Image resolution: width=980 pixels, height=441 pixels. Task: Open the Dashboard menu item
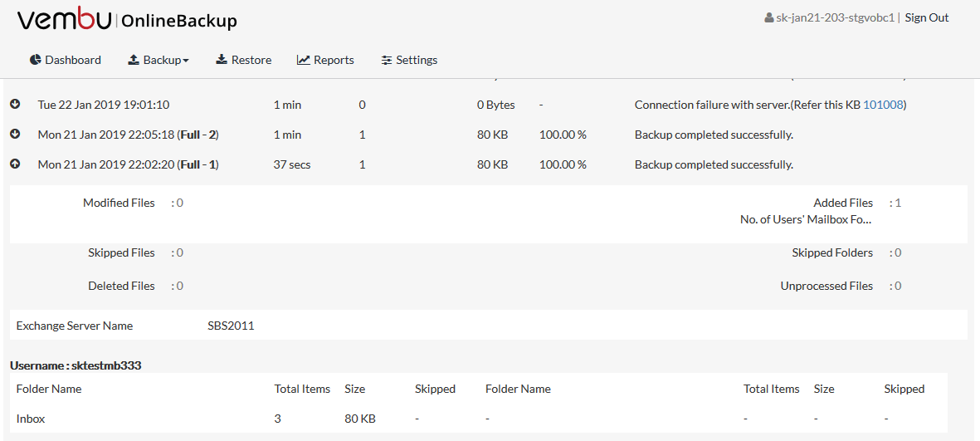tap(66, 60)
